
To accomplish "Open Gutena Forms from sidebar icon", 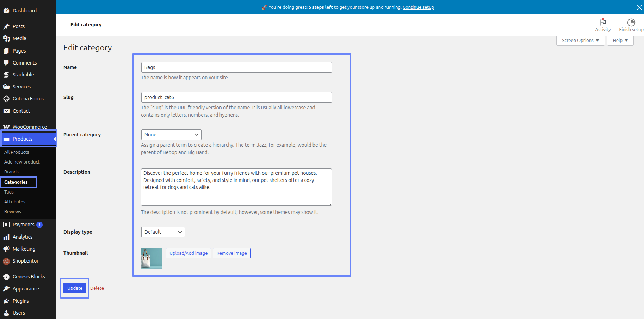I will (x=6, y=99).
